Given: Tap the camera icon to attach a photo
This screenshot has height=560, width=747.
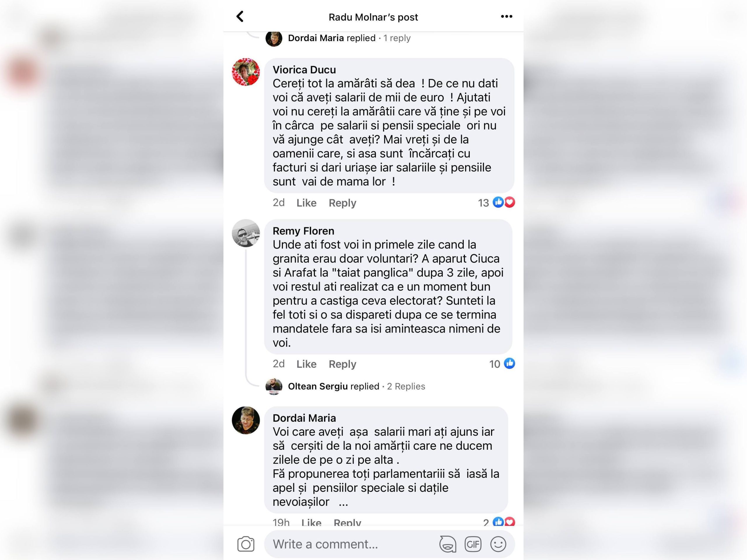Looking at the screenshot, I should point(246,544).
